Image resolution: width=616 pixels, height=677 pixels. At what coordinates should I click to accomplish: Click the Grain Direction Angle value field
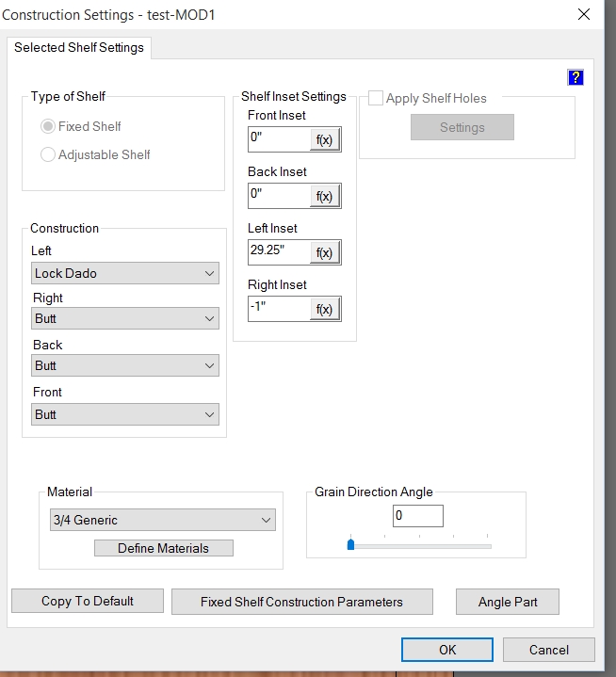[417, 516]
